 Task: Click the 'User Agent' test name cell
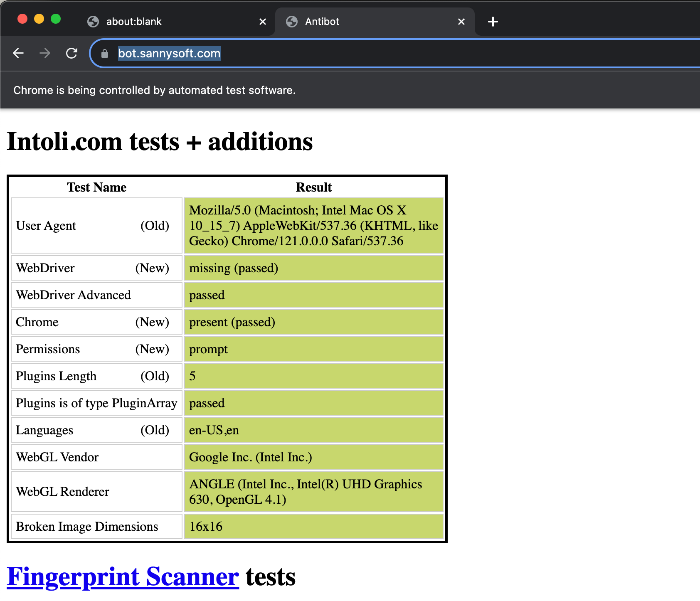(x=96, y=226)
